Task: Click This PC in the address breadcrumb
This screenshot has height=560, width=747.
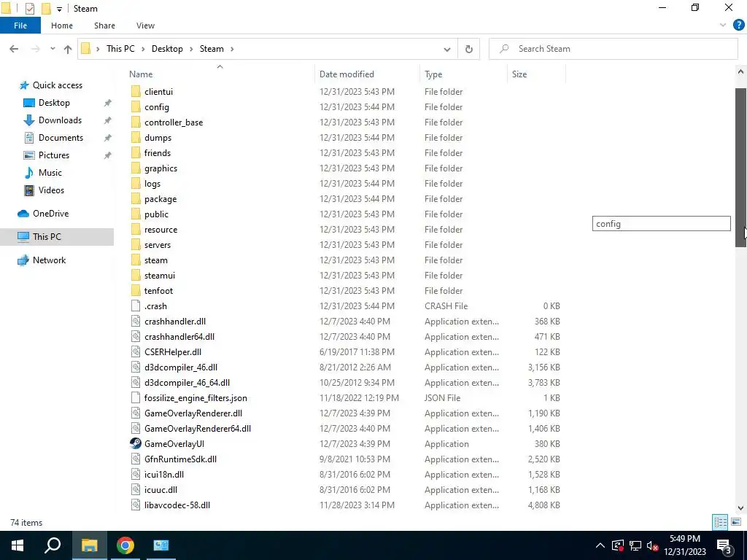Action: (x=120, y=49)
